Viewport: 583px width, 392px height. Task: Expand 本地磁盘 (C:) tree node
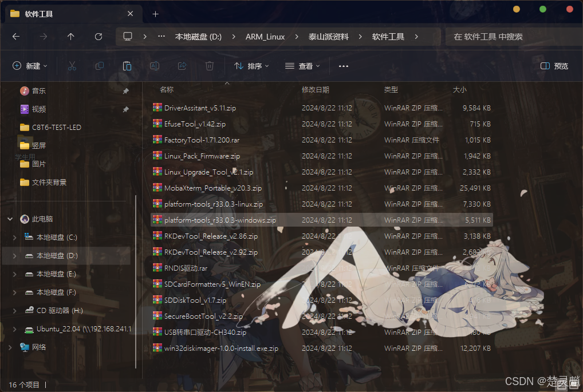[14, 237]
